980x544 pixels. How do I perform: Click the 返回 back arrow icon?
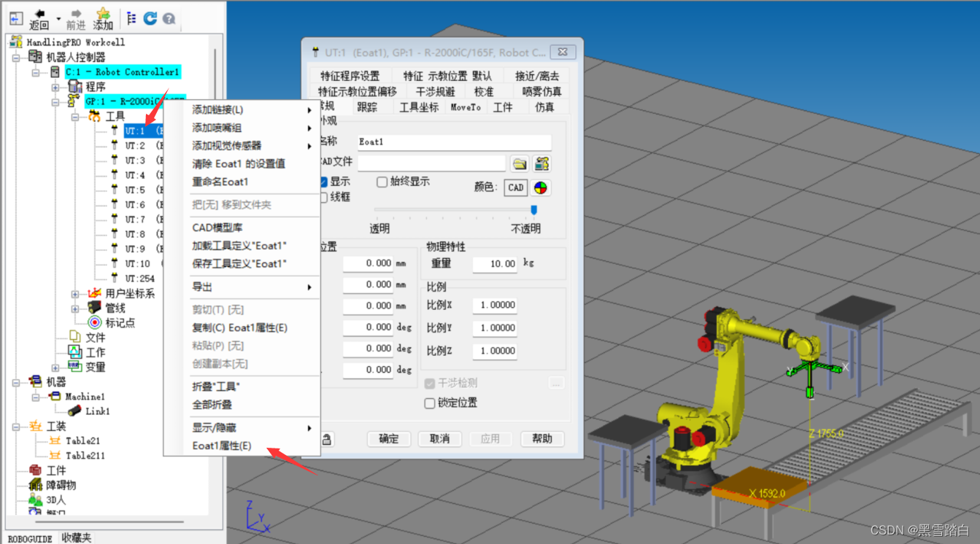point(38,15)
